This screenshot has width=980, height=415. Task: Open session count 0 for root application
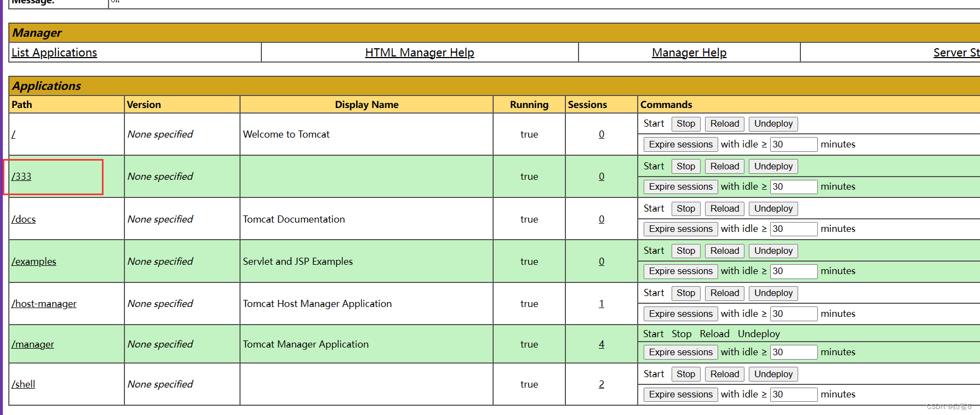coord(601,134)
